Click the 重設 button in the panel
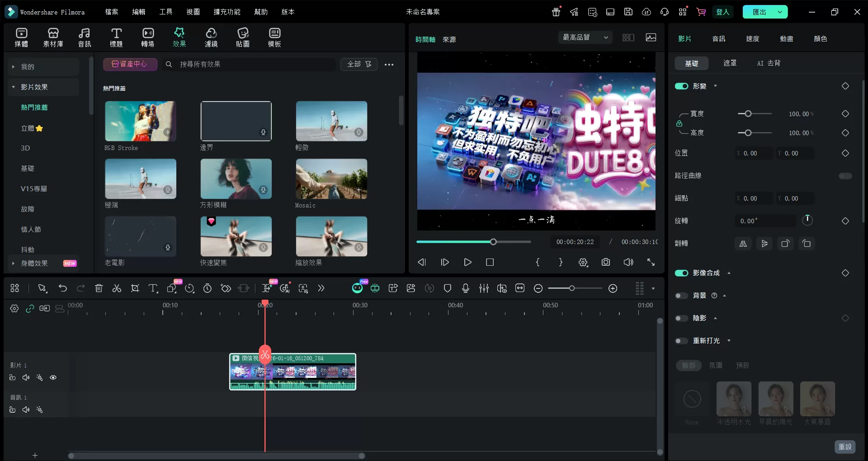The image size is (868, 461). pyautogui.click(x=845, y=447)
